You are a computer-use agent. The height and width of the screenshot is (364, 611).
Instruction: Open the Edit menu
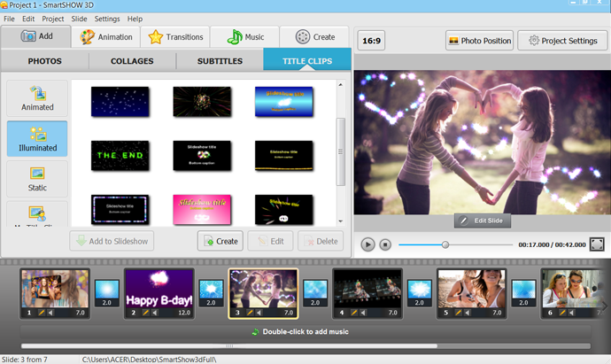(x=28, y=19)
